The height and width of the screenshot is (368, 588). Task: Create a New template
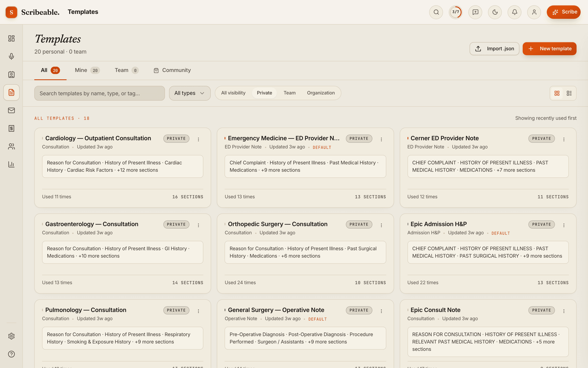coord(549,49)
